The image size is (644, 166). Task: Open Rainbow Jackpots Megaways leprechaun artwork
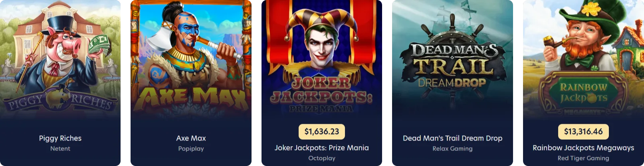click(x=583, y=60)
